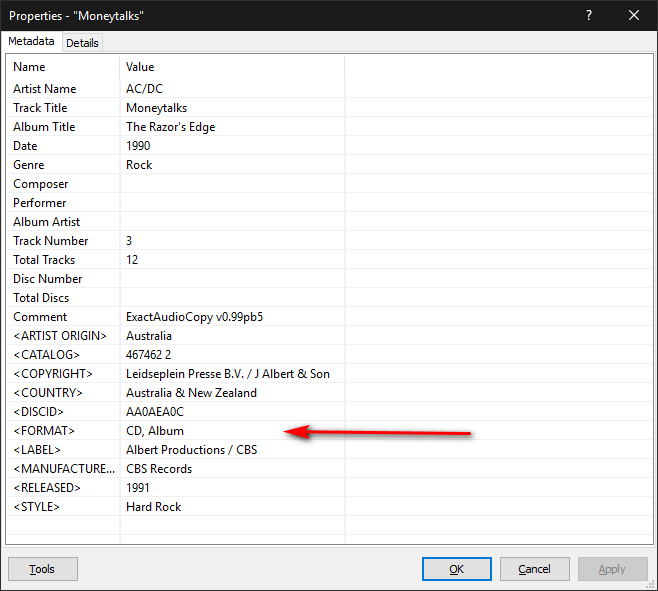Image resolution: width=658 pixels, height=591 pixels.
Task: Click the <LABEL> field label
Action: click(x=37, y=450)
